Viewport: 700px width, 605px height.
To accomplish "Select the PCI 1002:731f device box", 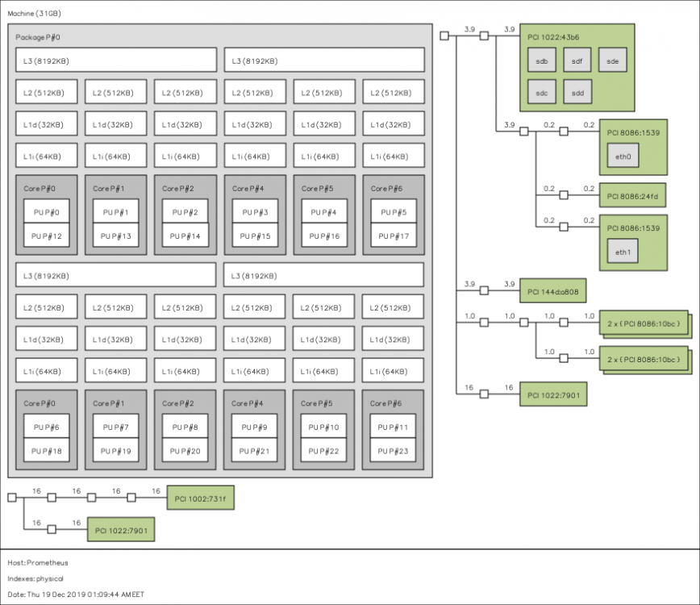I will [x=201, y=498].
